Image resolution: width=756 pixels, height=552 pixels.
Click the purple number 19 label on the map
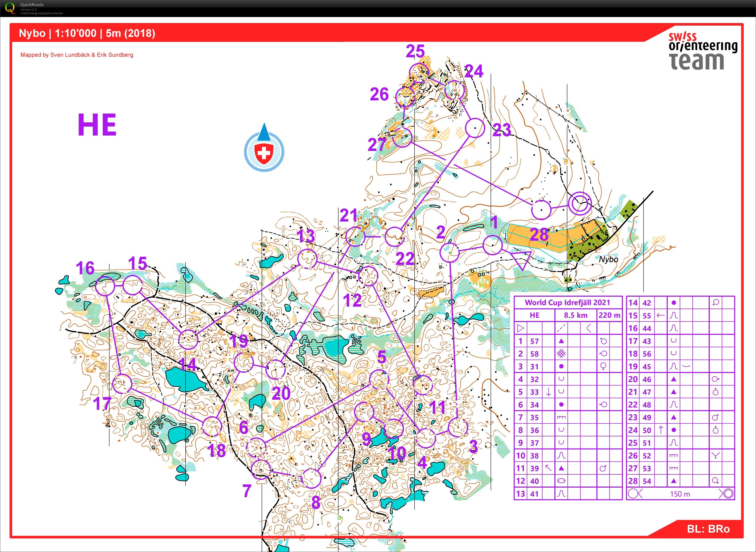(239, 341)
